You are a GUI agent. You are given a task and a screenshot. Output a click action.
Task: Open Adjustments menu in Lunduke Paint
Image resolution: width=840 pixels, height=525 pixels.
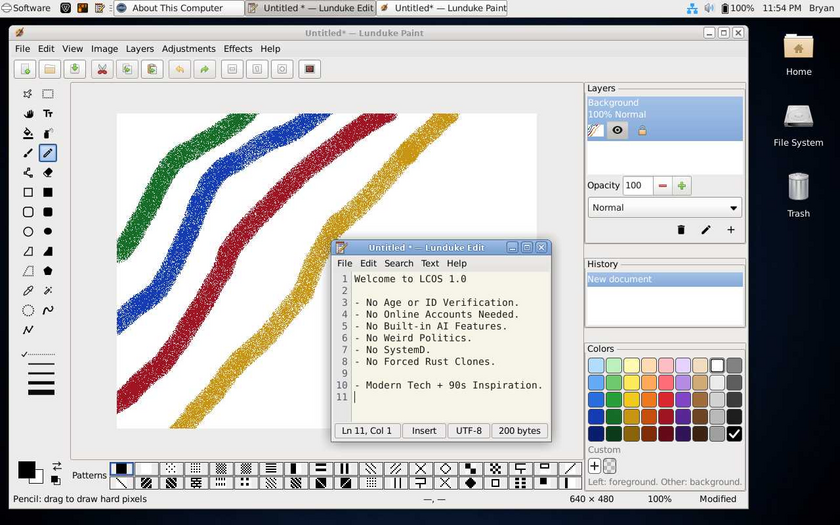(189, 49)
